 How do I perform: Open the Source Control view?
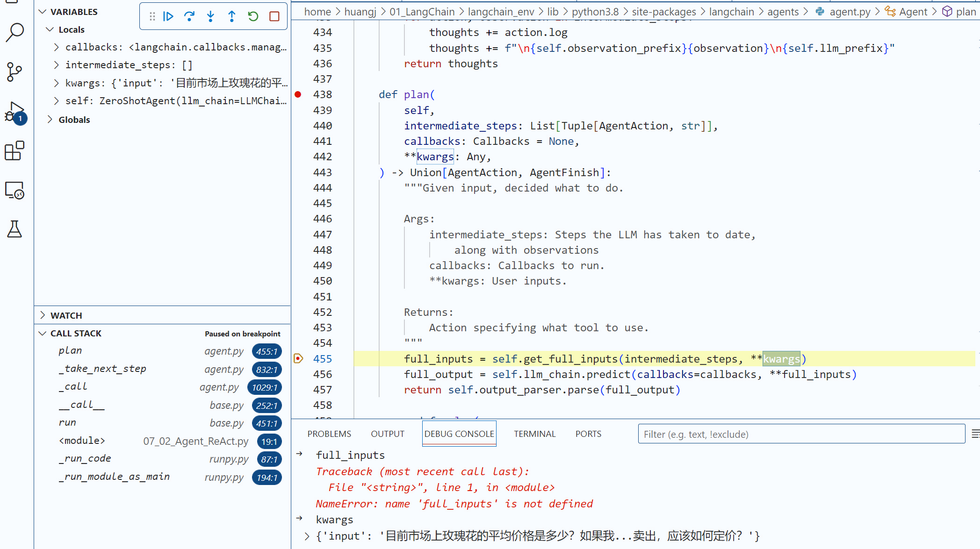14,72
